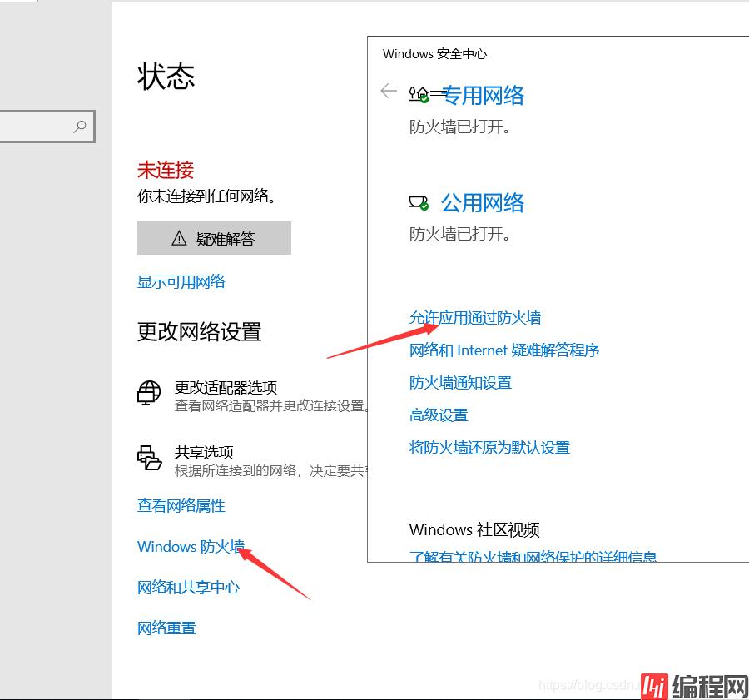This screenshot has height=700, width=749.
Task: Open firewall 高级设置
Action: [x=439, y=415]
